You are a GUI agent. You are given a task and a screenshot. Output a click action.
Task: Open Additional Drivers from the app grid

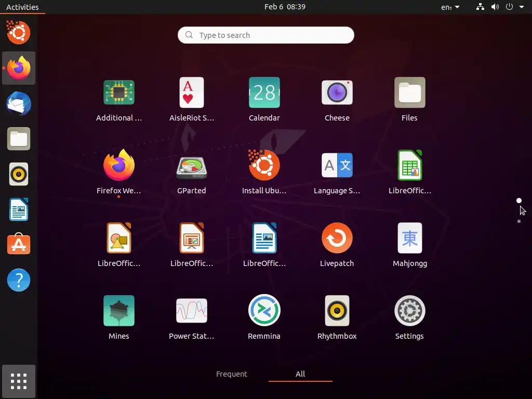click(x=119, y=92)
